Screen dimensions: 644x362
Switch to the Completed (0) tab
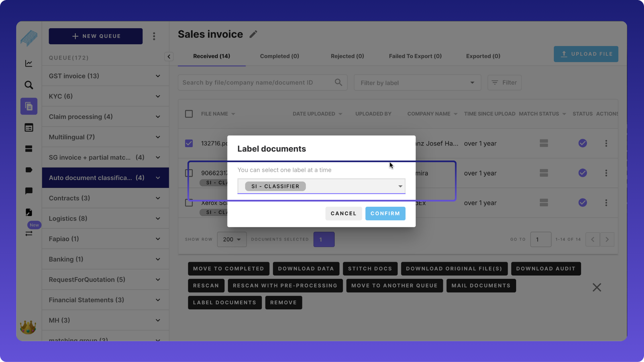coord(279,56)
